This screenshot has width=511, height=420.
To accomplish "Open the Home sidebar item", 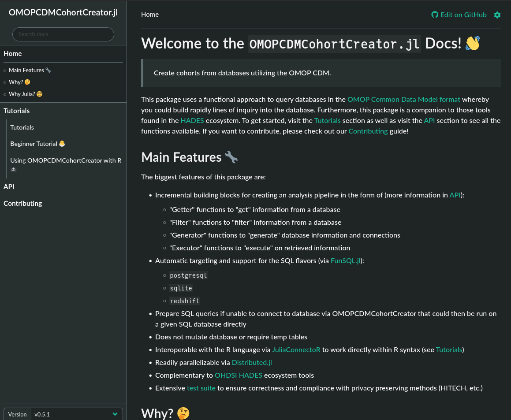I will [13, 54].
